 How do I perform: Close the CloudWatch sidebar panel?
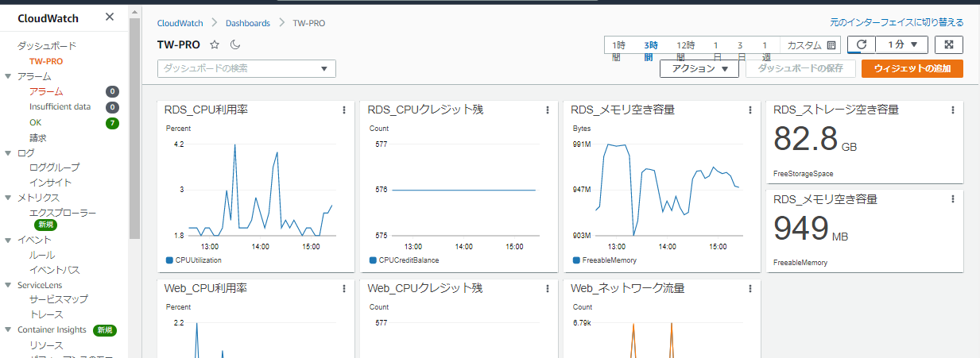(110, 17)
